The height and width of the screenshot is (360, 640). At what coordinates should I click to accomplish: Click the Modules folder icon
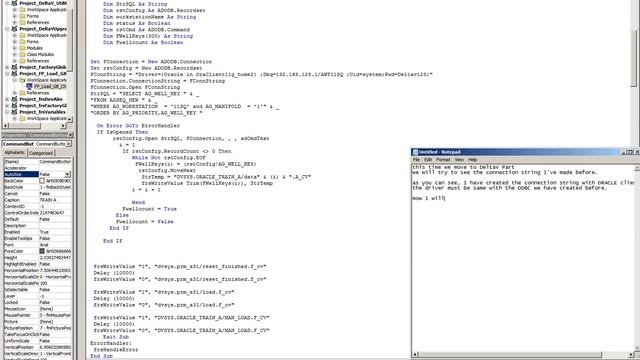coord(22,48)
